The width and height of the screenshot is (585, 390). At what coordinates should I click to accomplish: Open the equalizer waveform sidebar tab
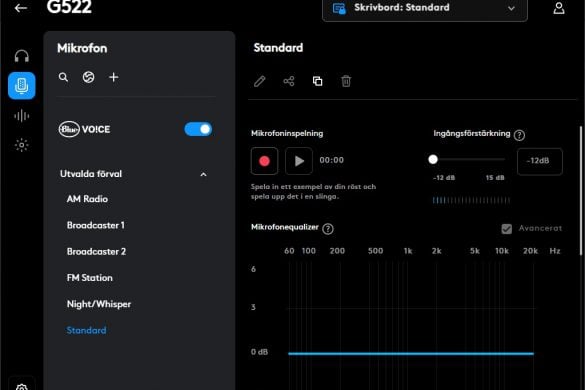22,116
